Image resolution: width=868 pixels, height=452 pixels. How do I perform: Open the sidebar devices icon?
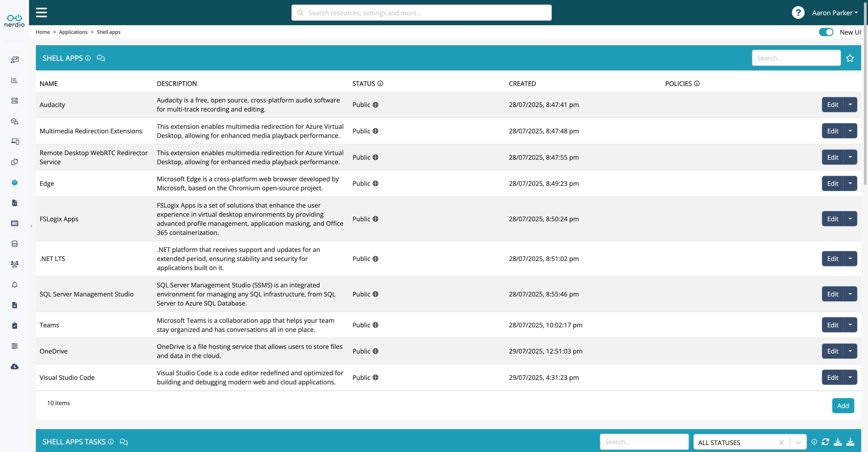pos(15,141)
